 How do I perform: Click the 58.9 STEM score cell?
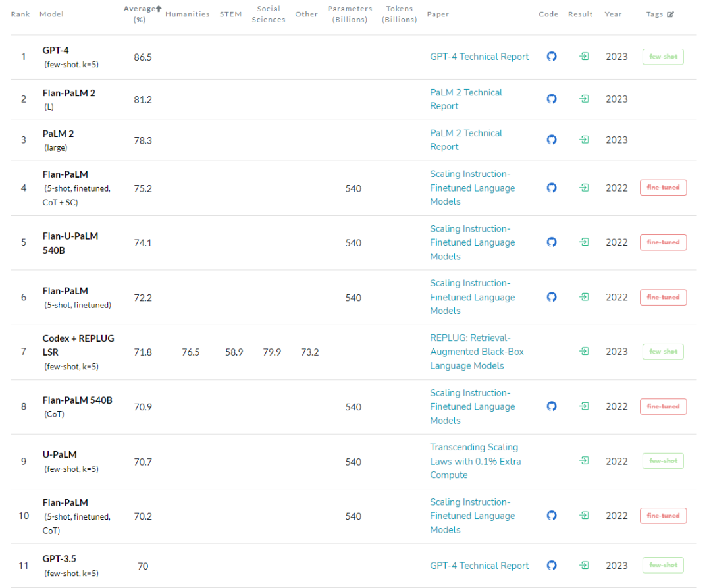[x=234, y=352]
